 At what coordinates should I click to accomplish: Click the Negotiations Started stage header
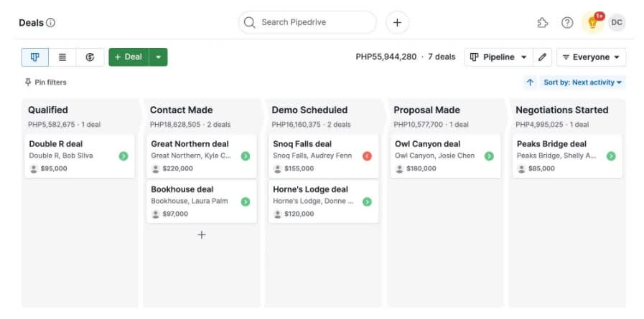562,110
